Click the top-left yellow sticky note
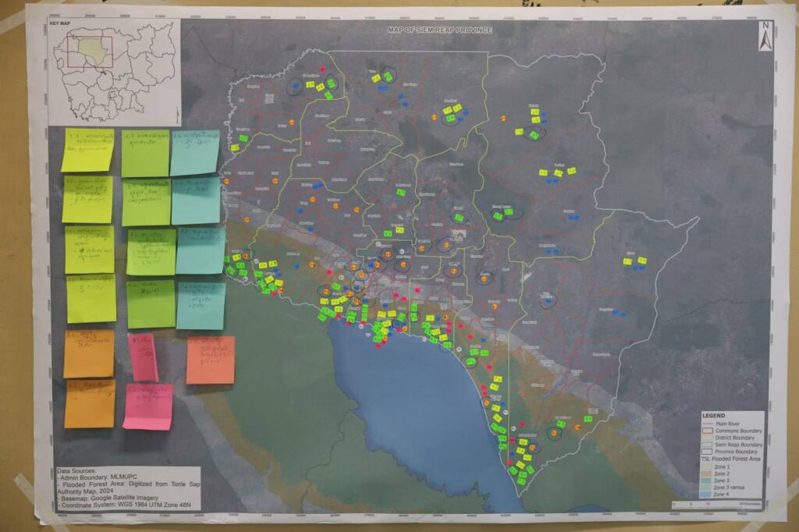The image size is (799, 532). coord(87,150)
